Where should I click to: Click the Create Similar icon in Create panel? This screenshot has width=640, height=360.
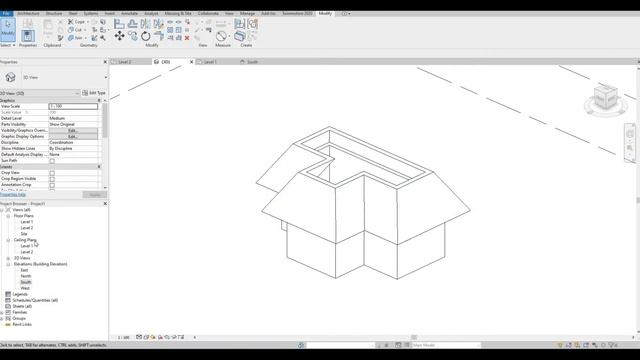[x=240, y=36]
